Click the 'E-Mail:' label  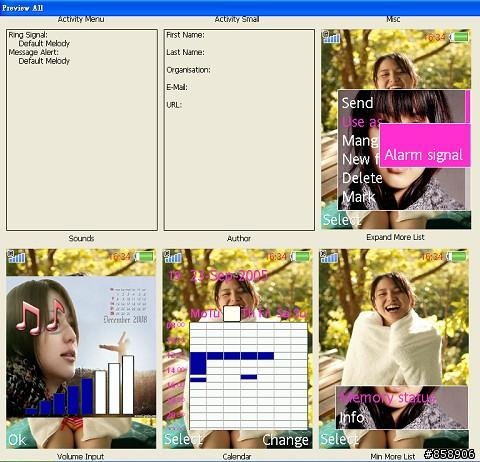pyautogui.click(x=177, y=87)
